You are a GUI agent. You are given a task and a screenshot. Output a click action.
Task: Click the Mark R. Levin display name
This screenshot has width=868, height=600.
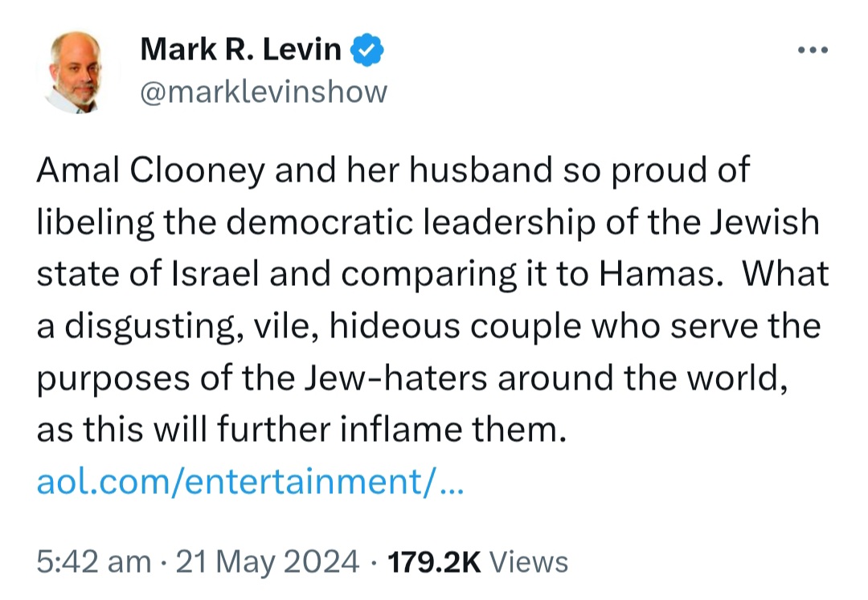click(x=241, y=49)
